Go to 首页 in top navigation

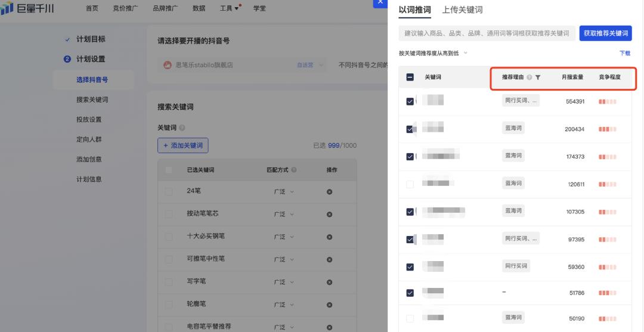coord(92,8)
